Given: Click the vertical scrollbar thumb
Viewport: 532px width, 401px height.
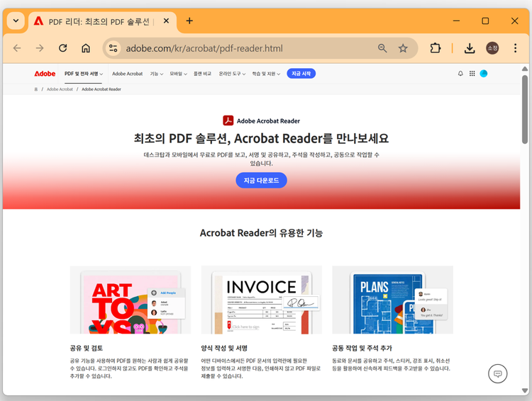Looking at the screenshot, I should [524, 109].
